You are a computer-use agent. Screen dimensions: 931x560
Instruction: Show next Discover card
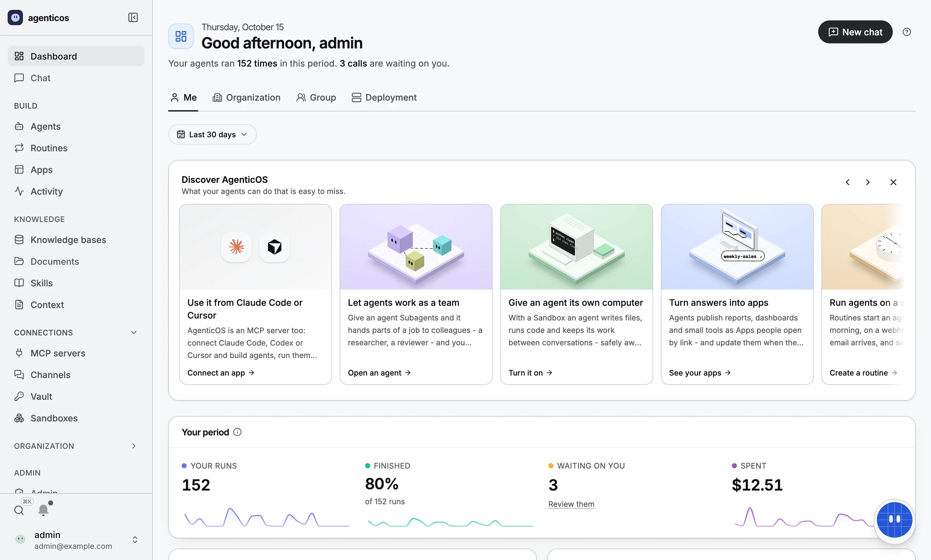coord(868,182)
